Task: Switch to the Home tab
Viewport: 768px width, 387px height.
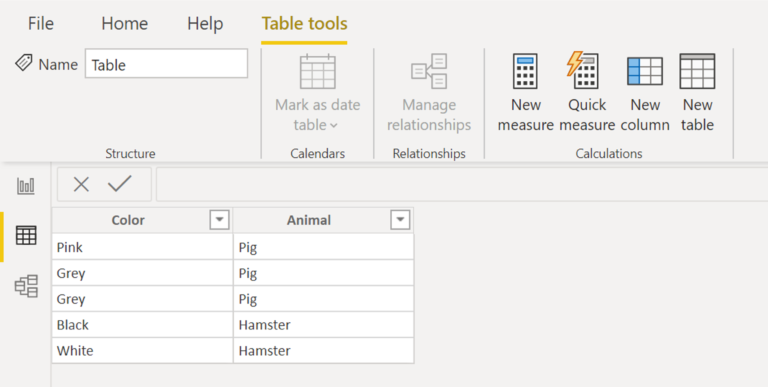Action: click(x=124, y=24)
